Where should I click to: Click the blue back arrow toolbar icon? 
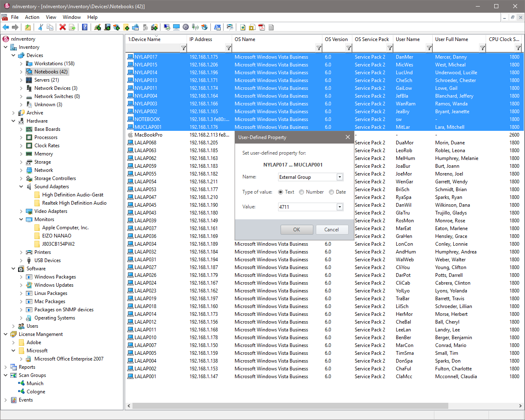pos(6,27)
